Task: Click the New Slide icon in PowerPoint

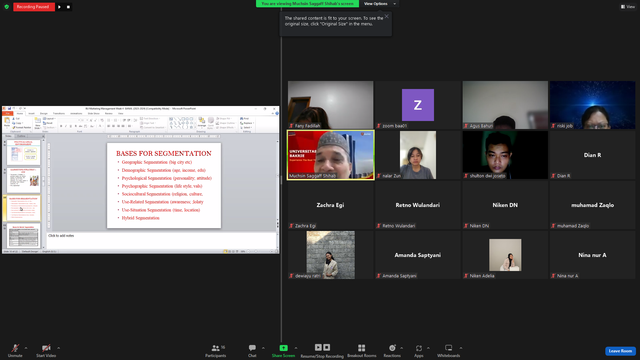Action: (x=38, y=123)
